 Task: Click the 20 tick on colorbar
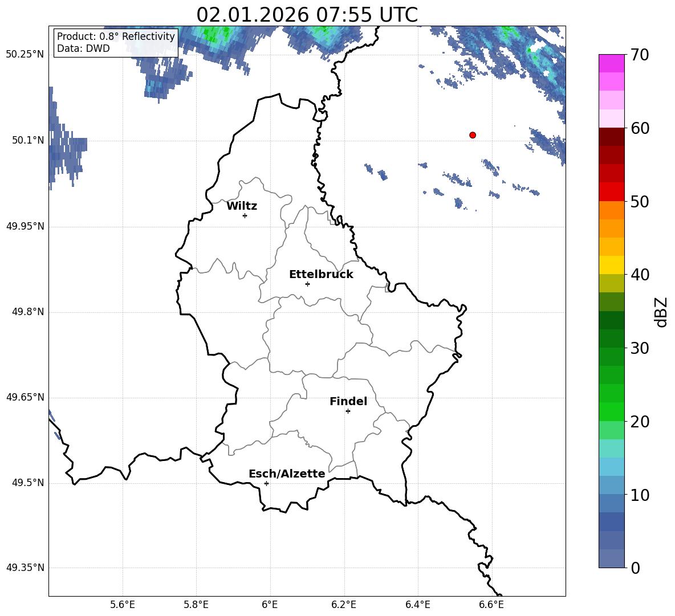640,422
